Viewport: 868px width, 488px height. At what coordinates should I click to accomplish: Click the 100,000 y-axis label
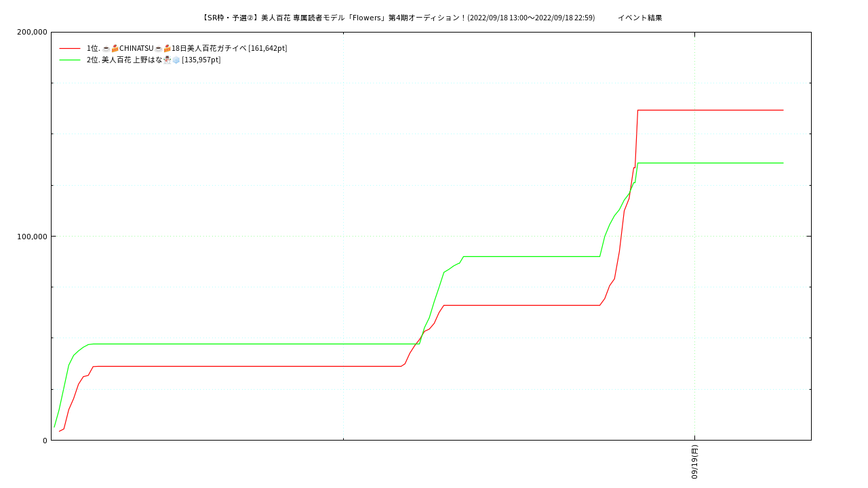(31, 236)
